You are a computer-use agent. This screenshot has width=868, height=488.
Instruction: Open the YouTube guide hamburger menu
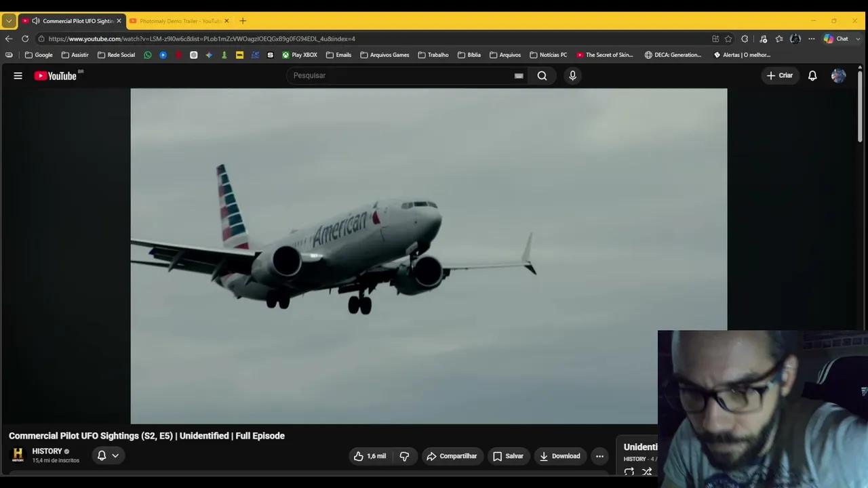coord(18,76)
